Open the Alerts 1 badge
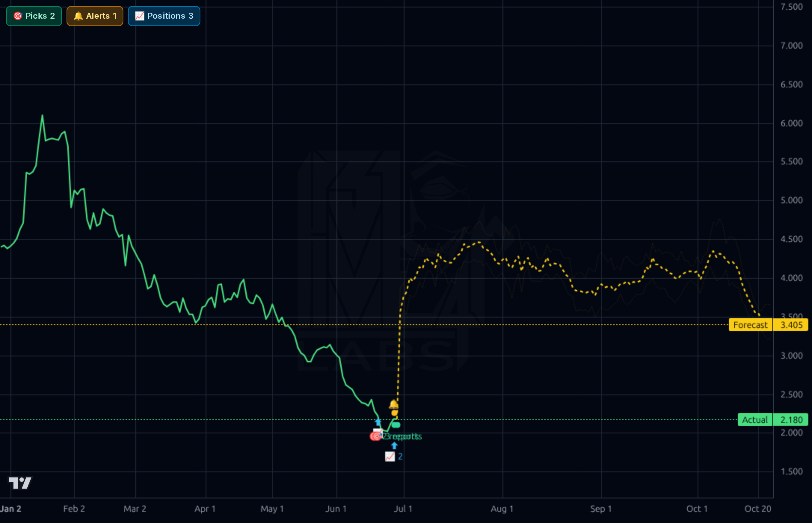Viewport: 812px width, 523px height. click(95, 16)
